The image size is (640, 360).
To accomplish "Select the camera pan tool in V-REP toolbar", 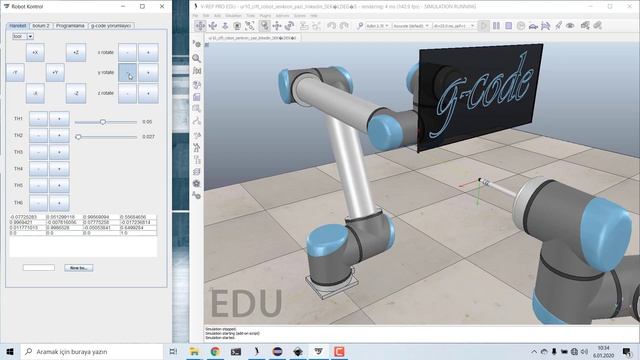I will click(200, 26).
